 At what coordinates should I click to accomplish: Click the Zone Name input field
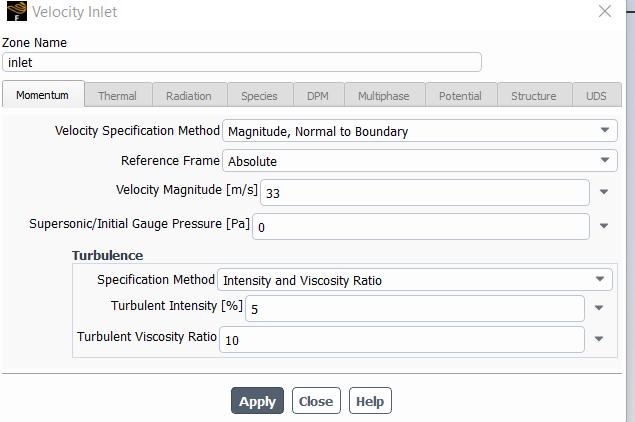pos(241,62)
